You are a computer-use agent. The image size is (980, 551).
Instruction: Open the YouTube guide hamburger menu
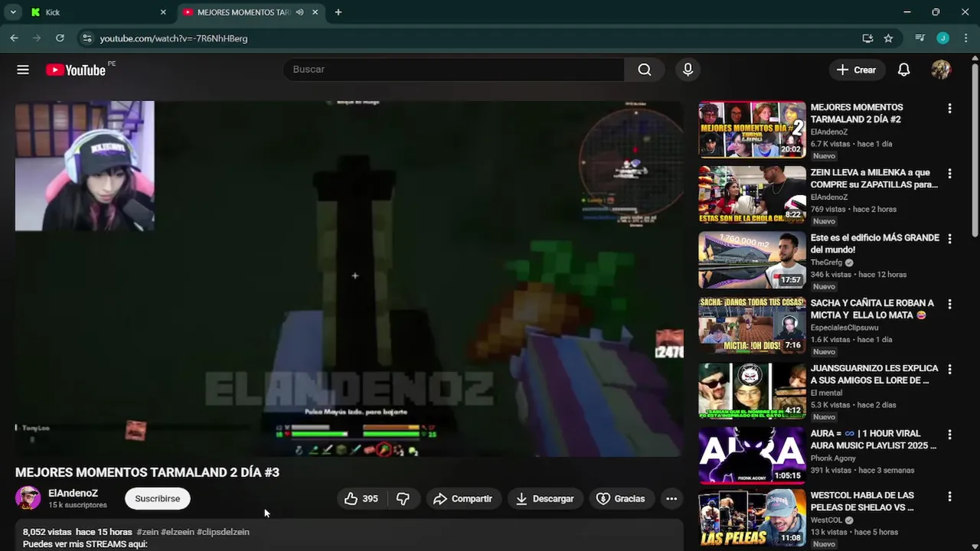coord(23,70)
